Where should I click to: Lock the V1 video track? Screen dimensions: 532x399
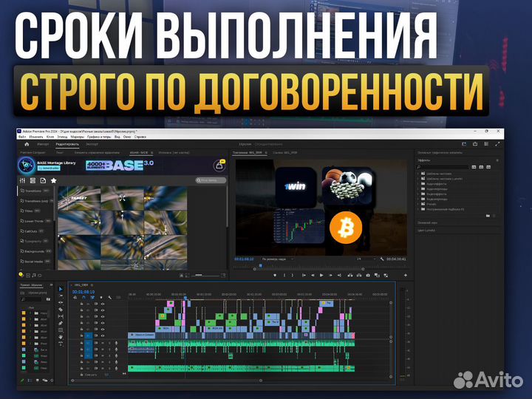[x=82, y=335]
